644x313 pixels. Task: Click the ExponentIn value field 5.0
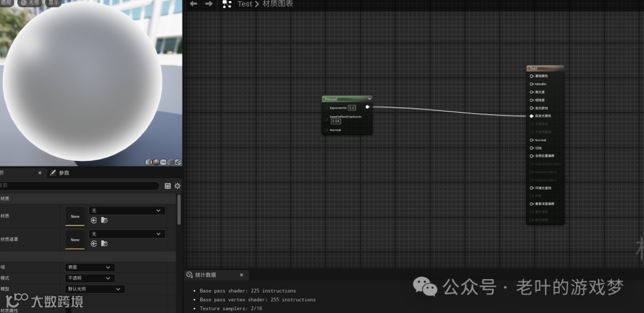click(x=352, y=108)
